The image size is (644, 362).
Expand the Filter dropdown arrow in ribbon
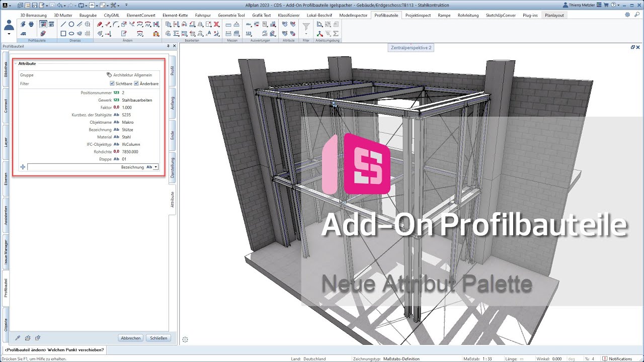pyautogui.click(x=306, y=34)
